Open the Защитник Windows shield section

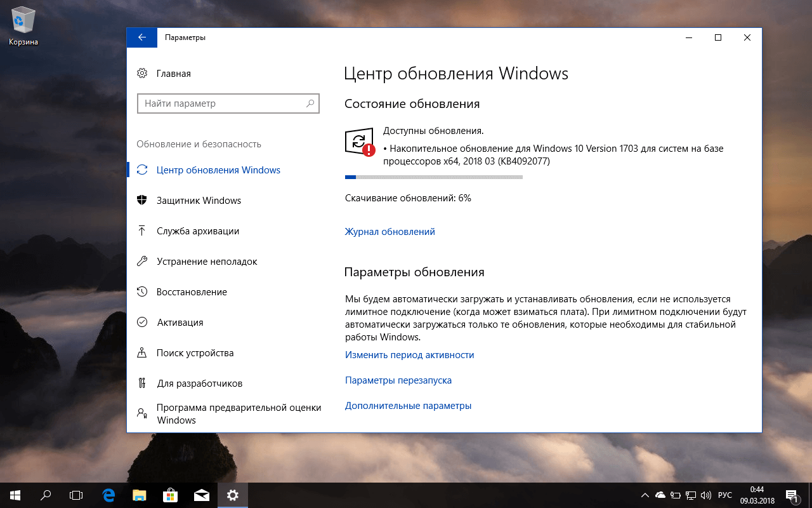[199, 200]
